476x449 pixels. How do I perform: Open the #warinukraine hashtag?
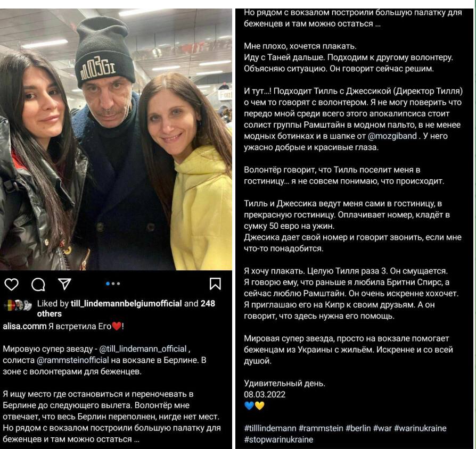pos(420,428)
